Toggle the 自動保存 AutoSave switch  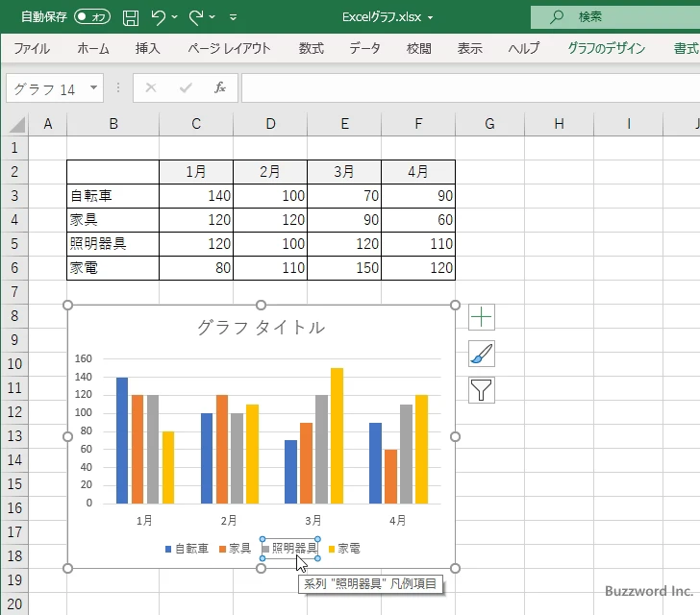point(92,17)
